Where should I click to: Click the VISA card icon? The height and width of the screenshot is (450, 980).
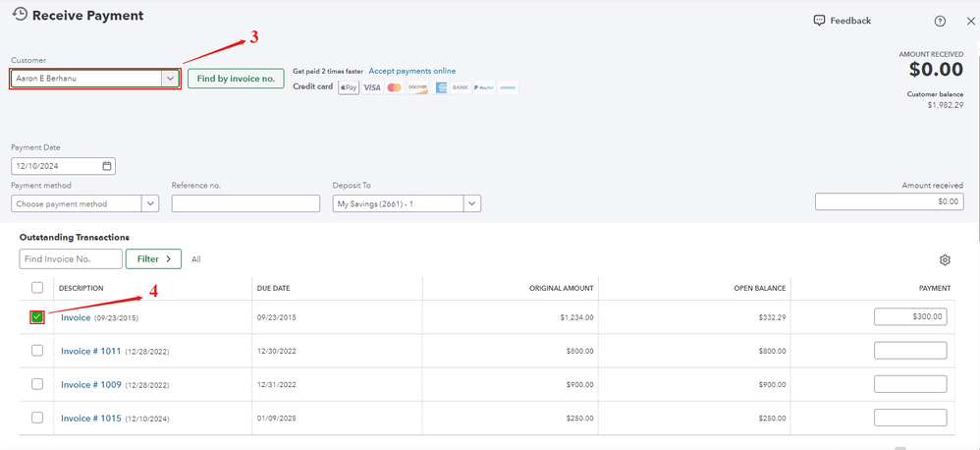(372, 87)
